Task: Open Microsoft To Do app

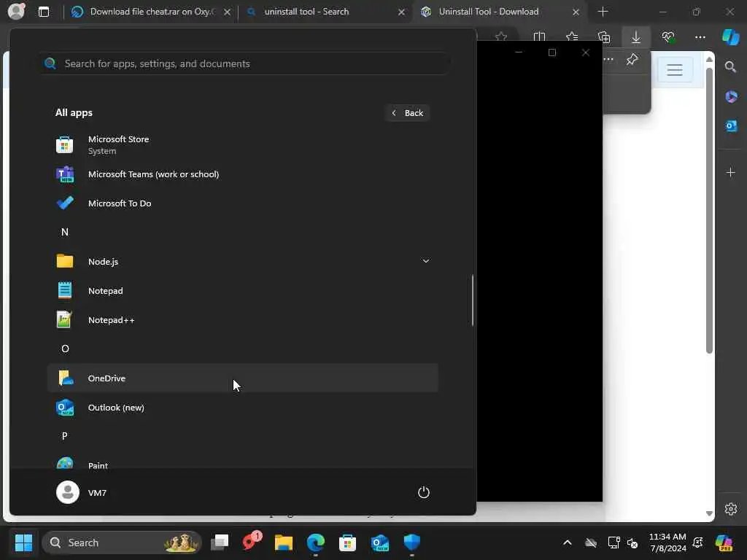Action: (x=242, y=203)
